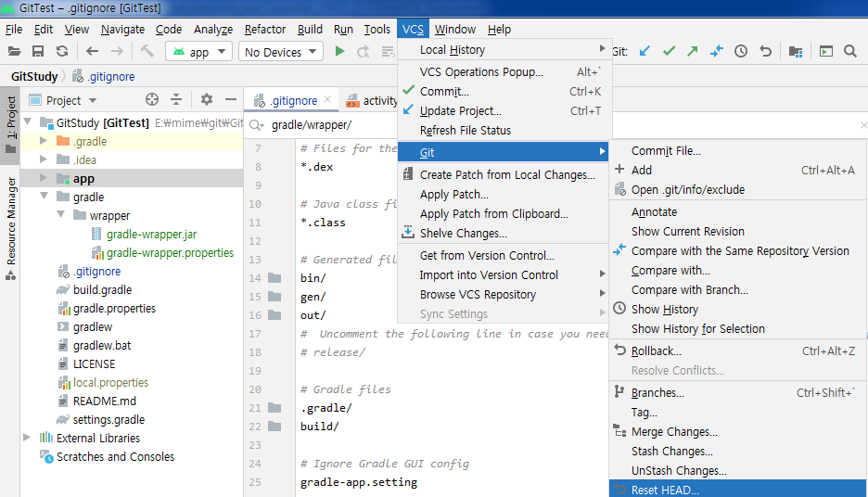868x497 pixels.
Task: Click the Git Push arrow icon
Action: point(693,52)
